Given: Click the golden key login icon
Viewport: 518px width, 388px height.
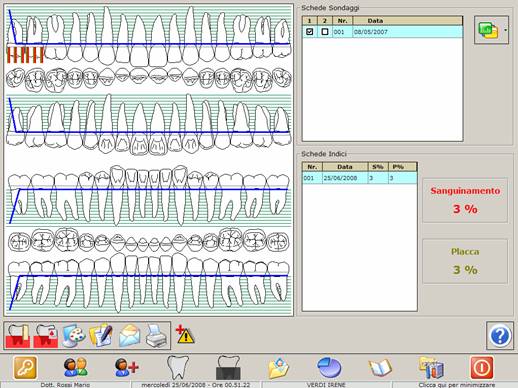Looking at the screenshot, I should [25, 367].
